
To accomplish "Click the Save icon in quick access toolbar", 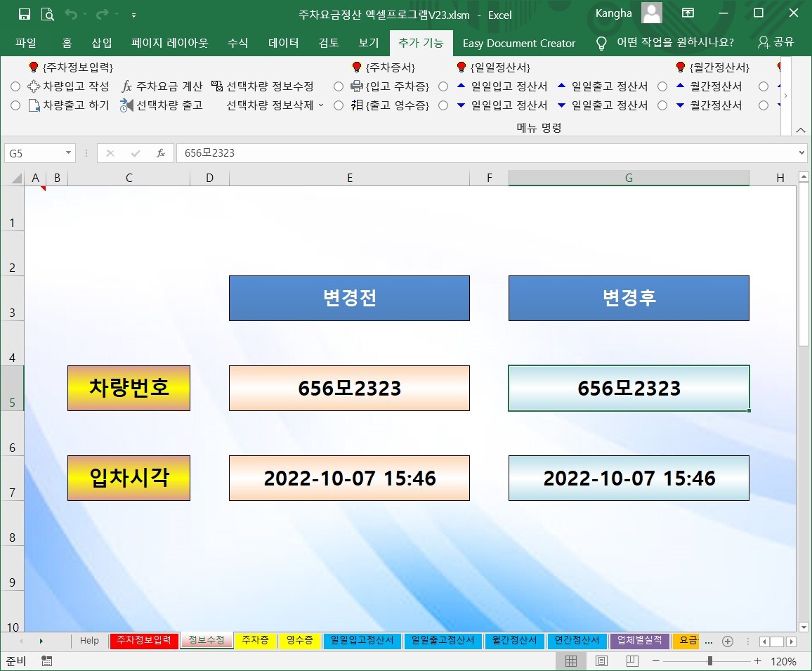I will click(24, 14).
